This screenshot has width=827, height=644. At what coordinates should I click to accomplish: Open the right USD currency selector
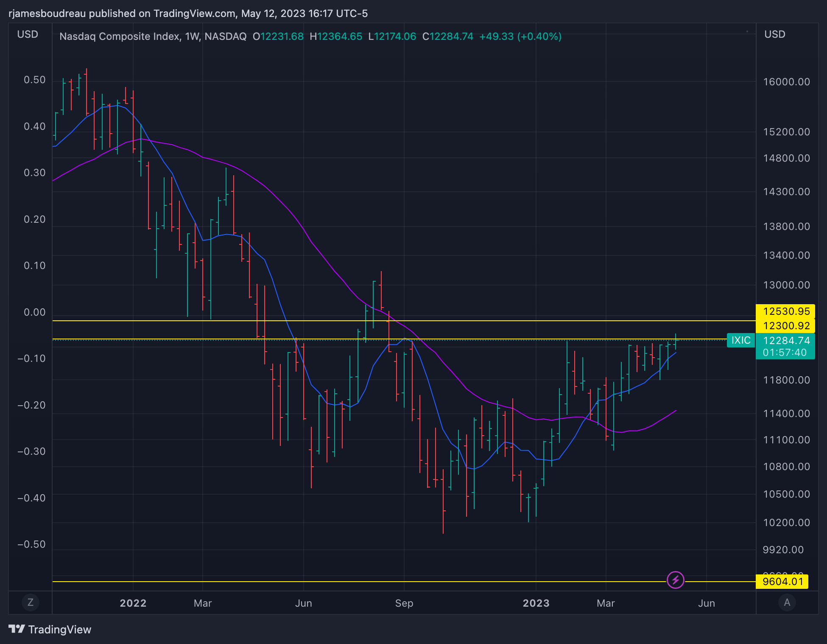(x=774, y=34)
